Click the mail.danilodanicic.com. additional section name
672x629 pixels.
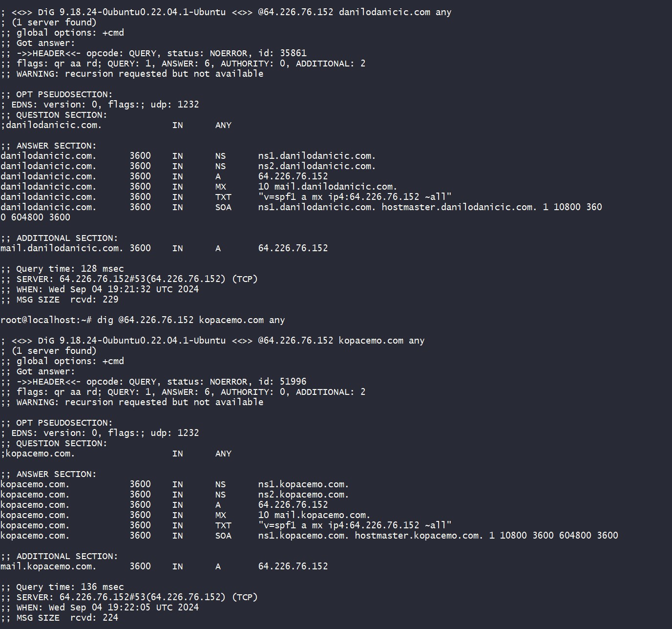(x=62, y=248)
